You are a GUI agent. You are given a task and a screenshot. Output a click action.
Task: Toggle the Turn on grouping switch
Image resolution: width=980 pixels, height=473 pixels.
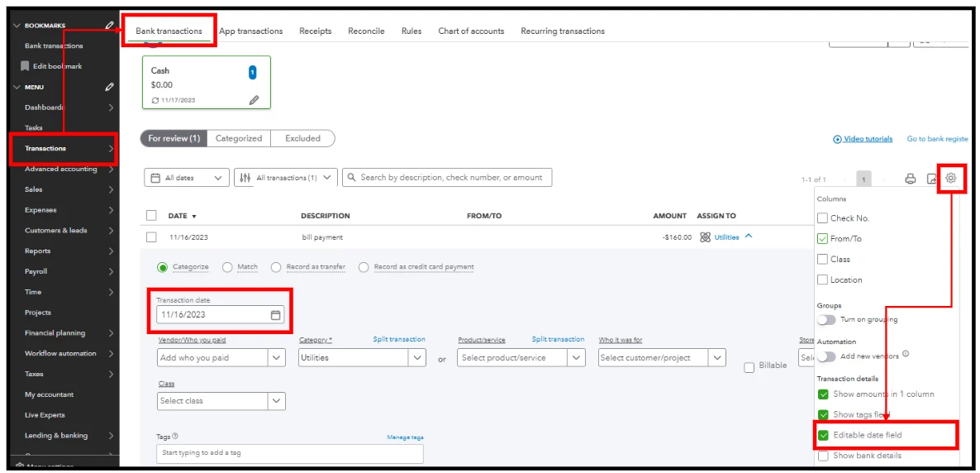pyautogui.click(x=826, y=320)
